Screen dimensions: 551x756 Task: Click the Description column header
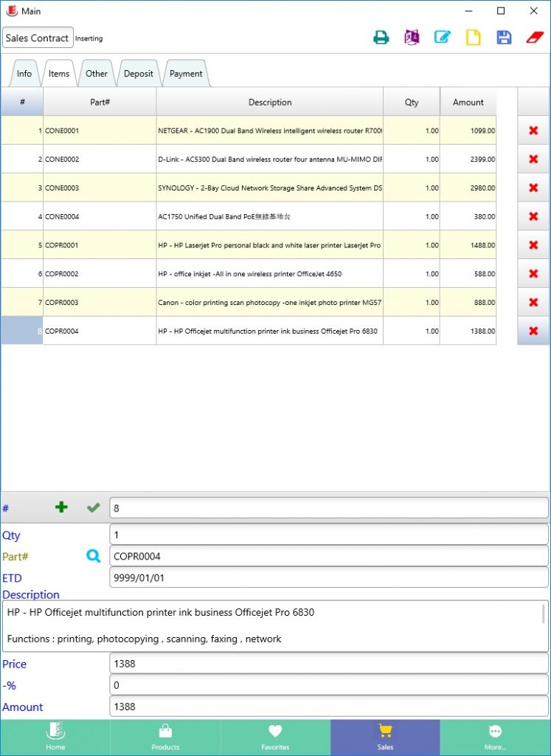270,102
